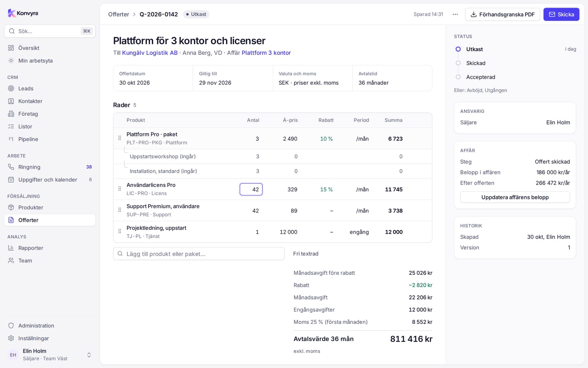
Task: Click the Administration shield icon
Action: click(x=11, y=326)
